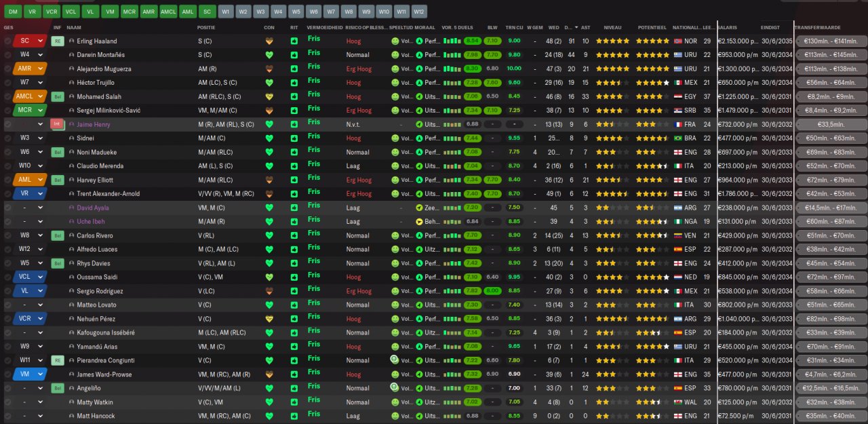Click the person icon beside Alejandro Muguerza
Viewport: 868px width, 424px height.
[71, 69]
